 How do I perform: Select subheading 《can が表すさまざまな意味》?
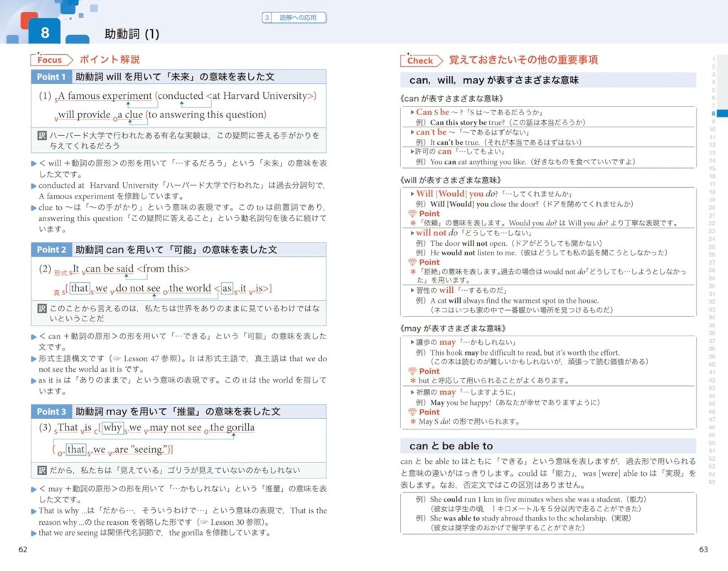click(451, 98)
